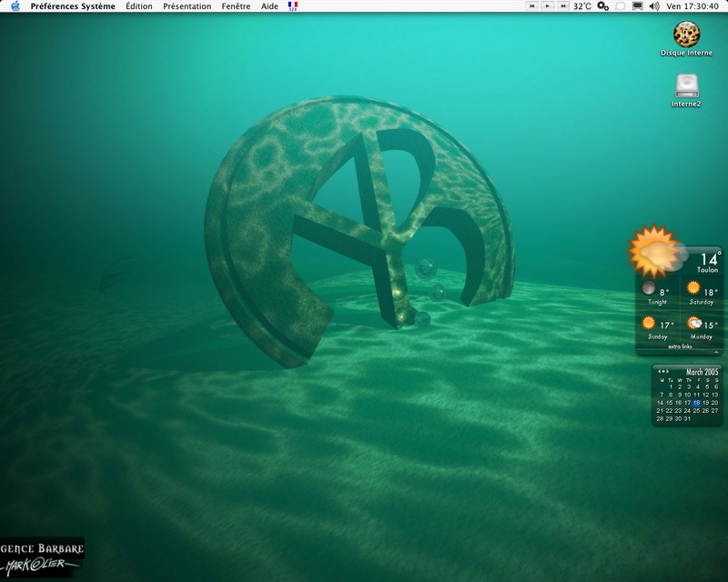Select March 10 in the calendar

688,395
